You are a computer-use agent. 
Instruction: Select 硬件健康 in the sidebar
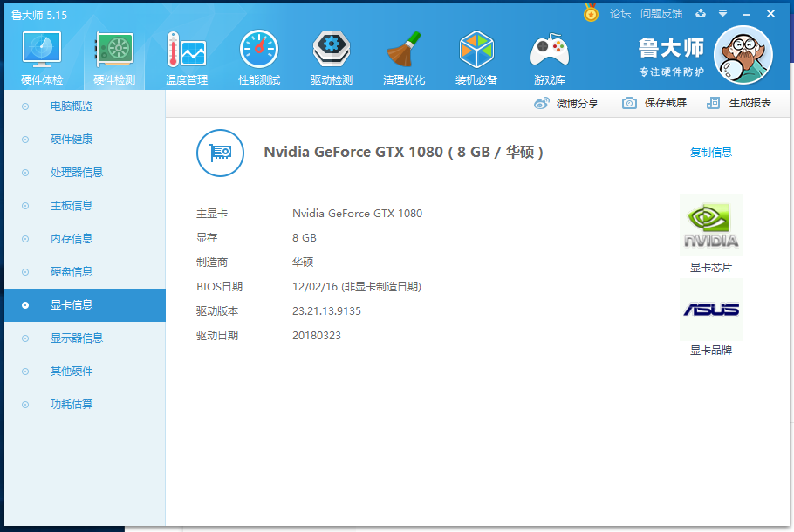[x=86, y=140]
